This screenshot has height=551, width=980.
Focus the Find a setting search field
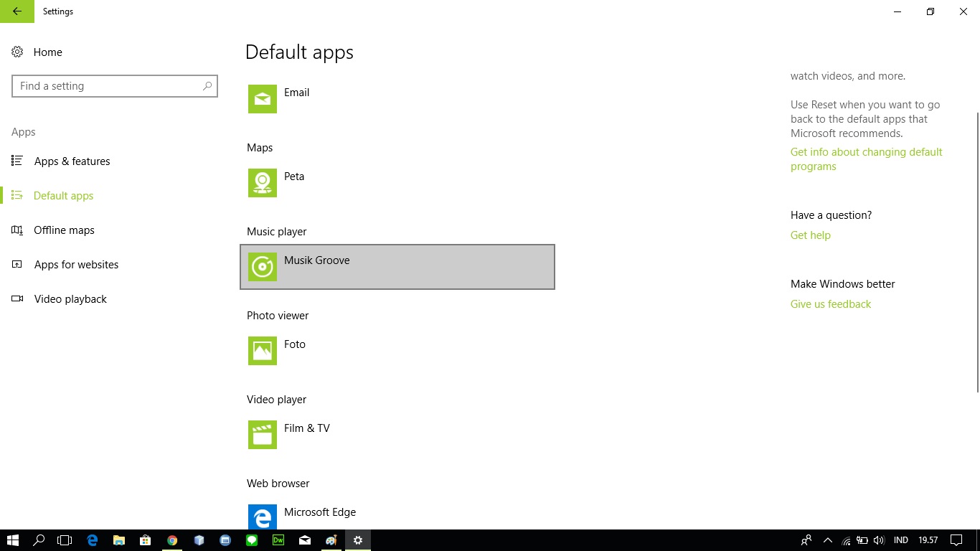point(115,86)
